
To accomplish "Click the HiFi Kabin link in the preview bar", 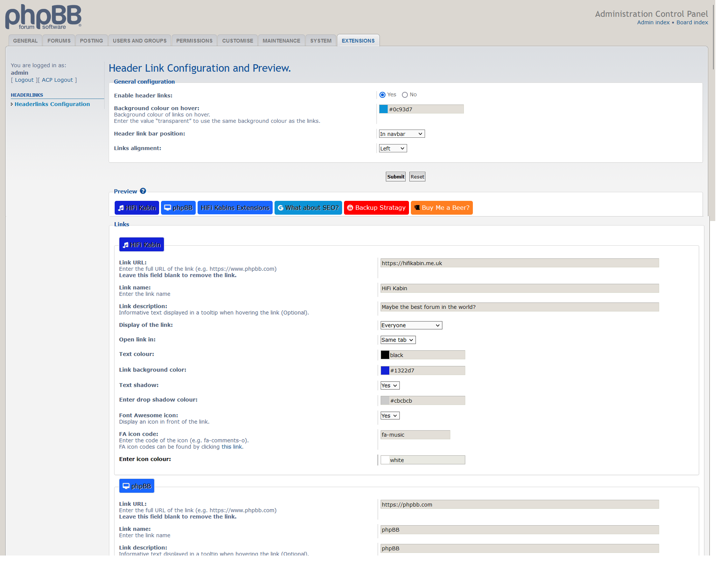I will point(137,208).
